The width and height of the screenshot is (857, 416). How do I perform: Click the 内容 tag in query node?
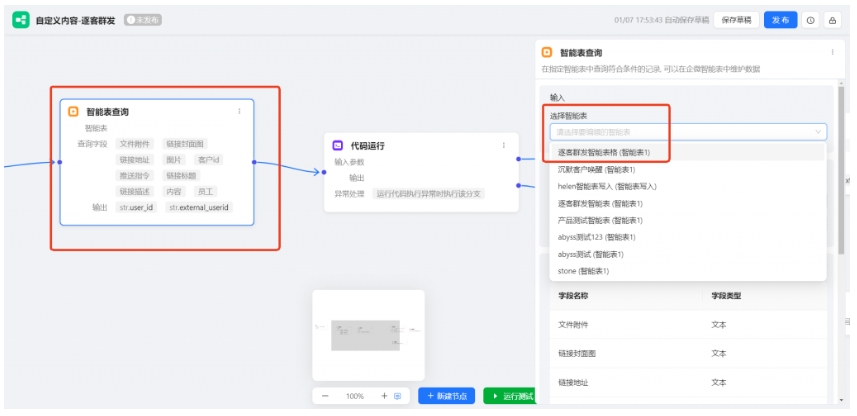pos(174,192)
